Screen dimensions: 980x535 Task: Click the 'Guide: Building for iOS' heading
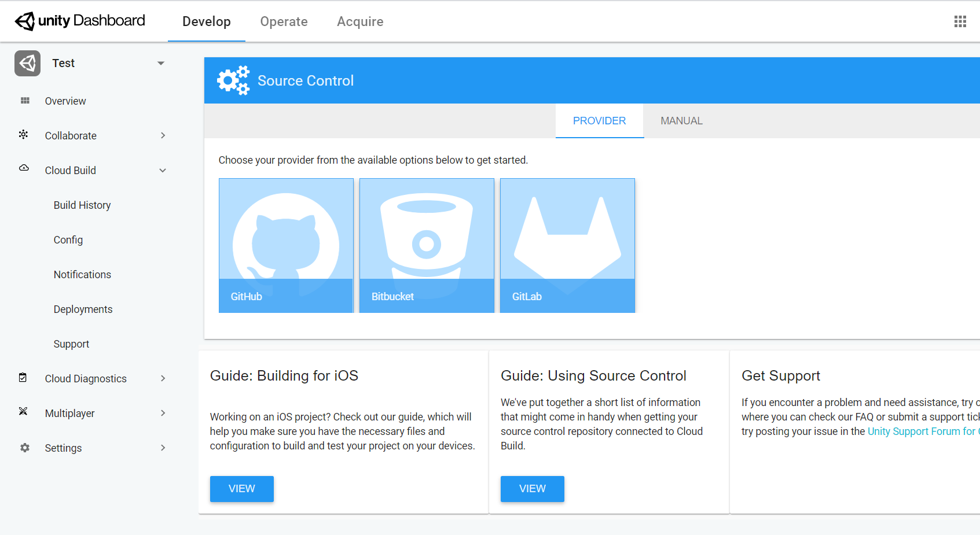(x=284, y=376)
